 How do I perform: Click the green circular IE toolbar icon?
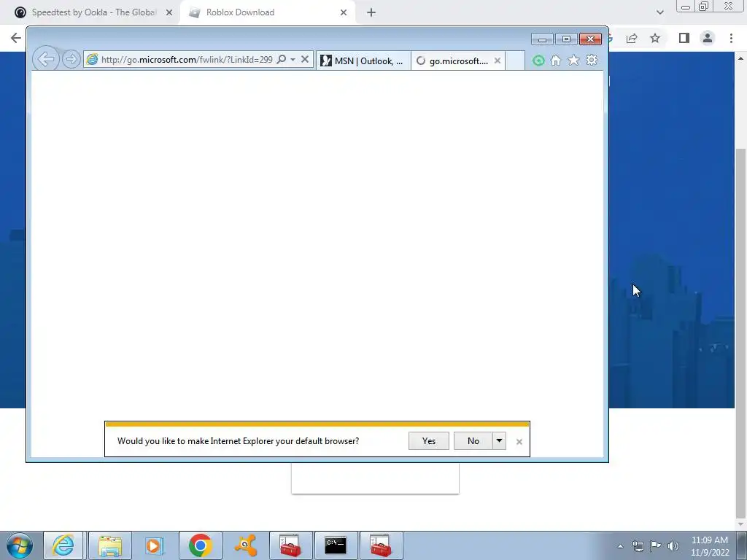coord(538,61)
